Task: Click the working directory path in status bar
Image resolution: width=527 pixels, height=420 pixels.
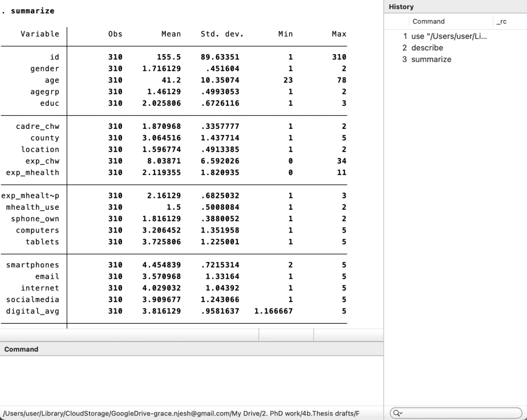Action: pyautogui.click(x=181, y=413)
